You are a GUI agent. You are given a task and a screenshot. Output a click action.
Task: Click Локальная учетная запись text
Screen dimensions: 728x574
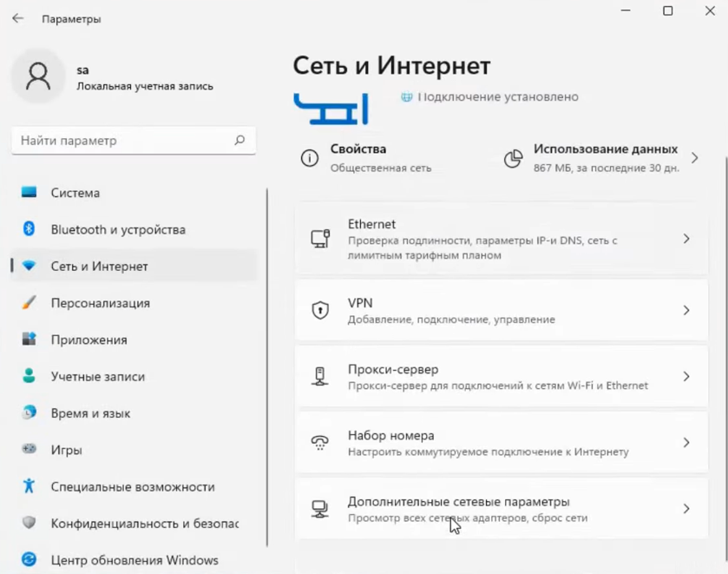145,86
